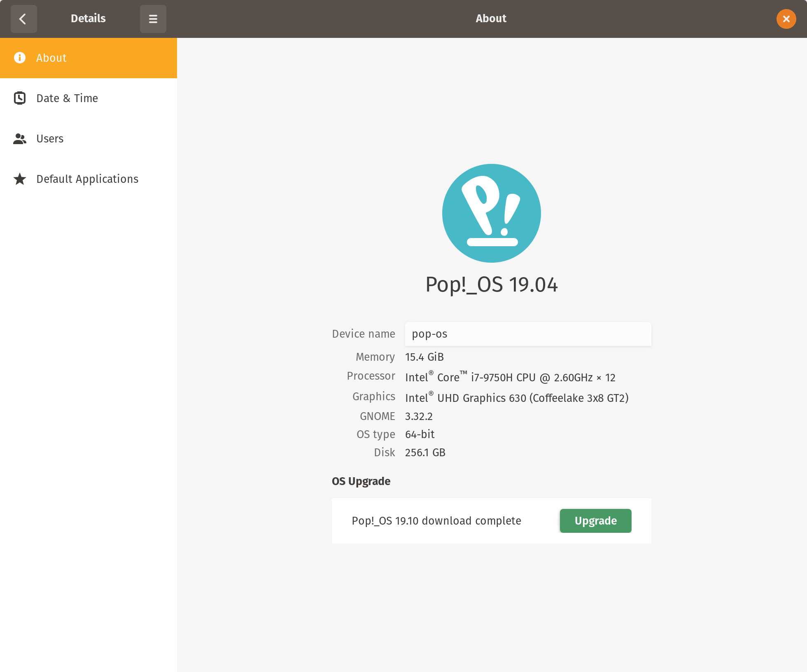Click the OS Upgrade section heading
807x672 pixels.
(x=361, y=481)
